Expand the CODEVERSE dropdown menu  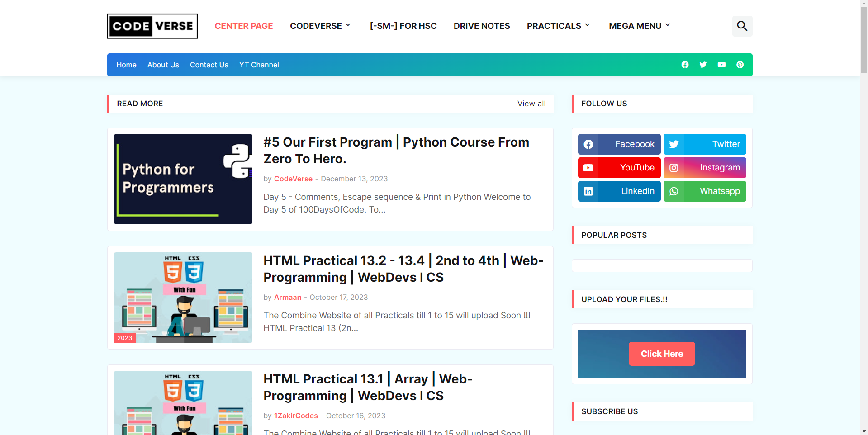(x=320, y=26)
